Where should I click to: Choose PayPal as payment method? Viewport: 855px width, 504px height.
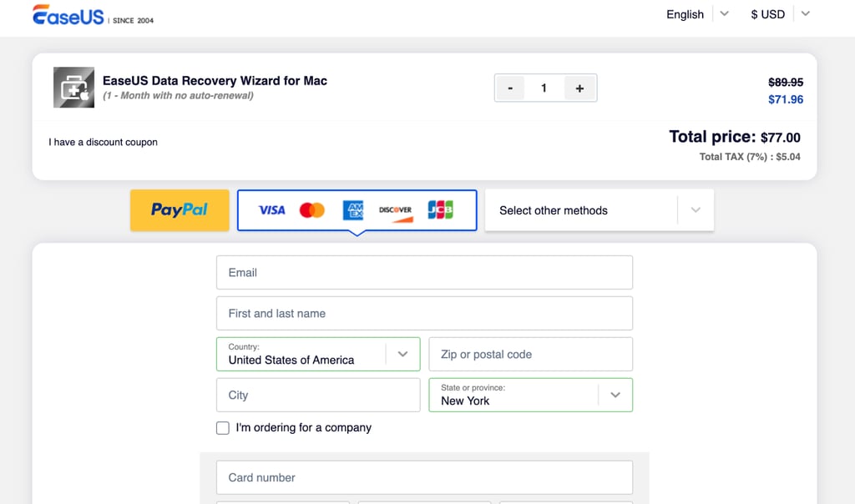pos(180,210)
